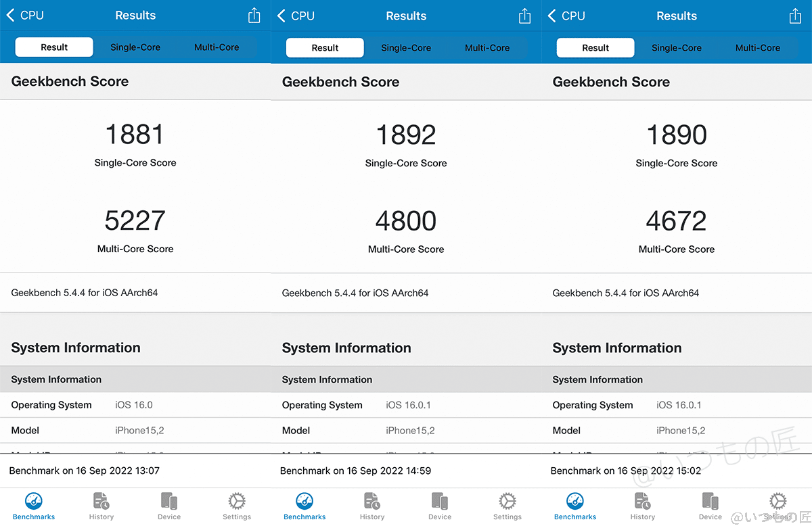812x526 pixels.
Task: Select the Benchmarks icon on the right screen
Action: (x=574, y=505)
